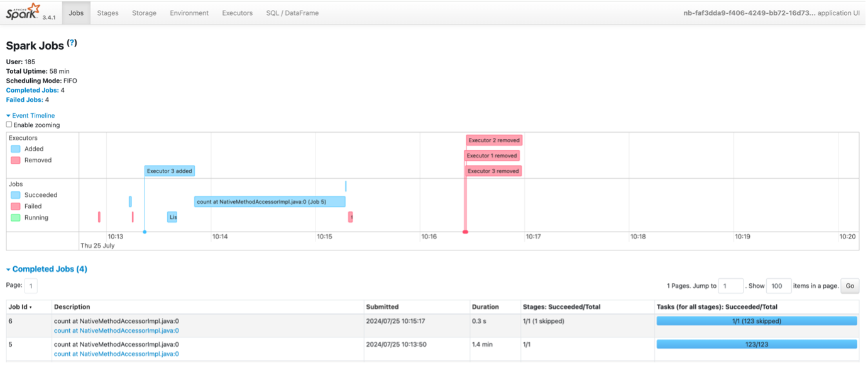This screenshot has height=365, width=868.
Task: Click the application UI name text
Action: click(771, 13)
